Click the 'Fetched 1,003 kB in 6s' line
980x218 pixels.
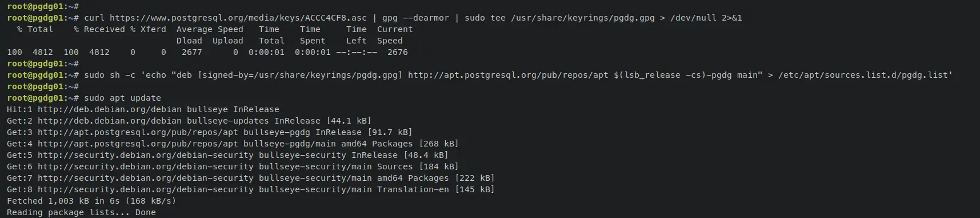(x=91, y=201)
